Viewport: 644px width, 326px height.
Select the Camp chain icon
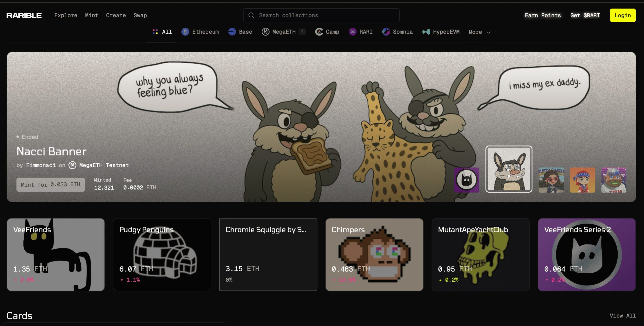click(x=319, y=32)
